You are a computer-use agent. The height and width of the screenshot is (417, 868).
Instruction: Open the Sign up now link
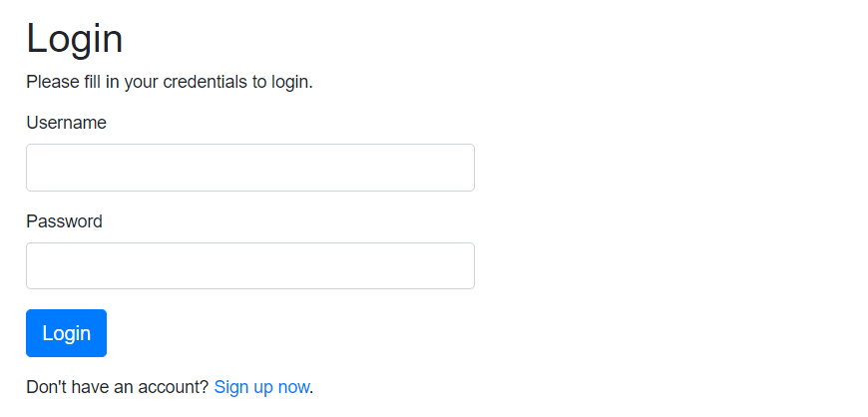(261, 387)
